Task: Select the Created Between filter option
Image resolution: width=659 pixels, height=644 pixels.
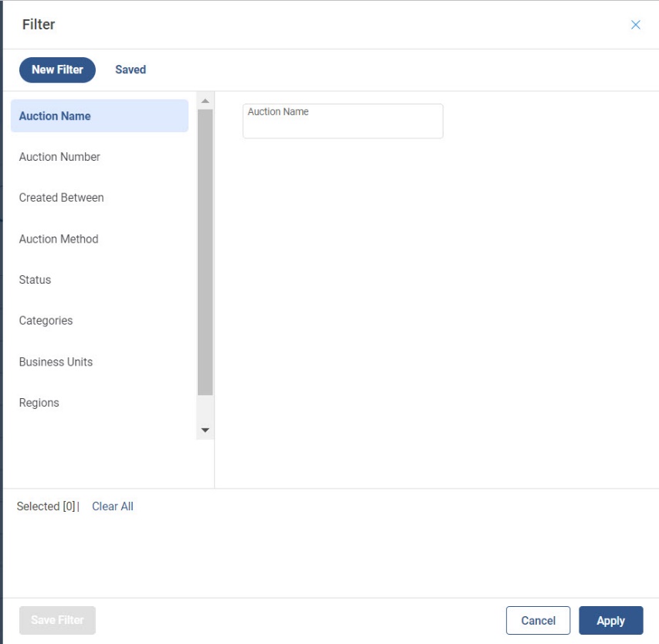Action: (61, 198)
